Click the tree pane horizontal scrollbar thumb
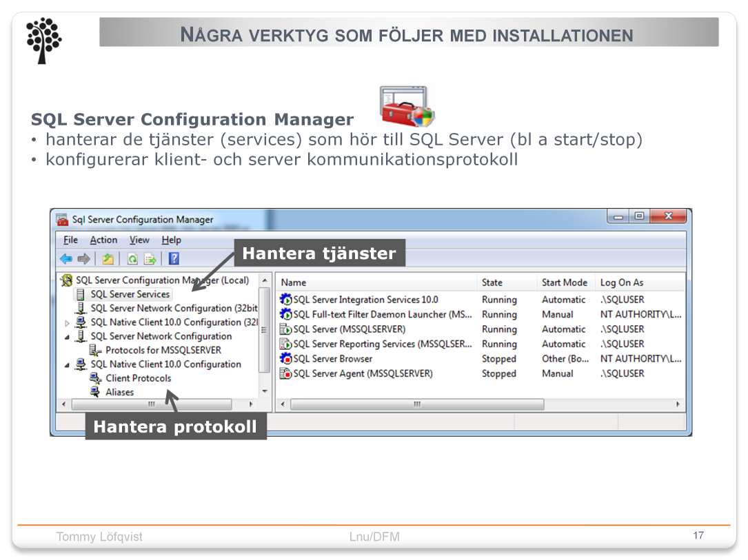The width and height of the screenshot is (748, 560). [152, 404]
